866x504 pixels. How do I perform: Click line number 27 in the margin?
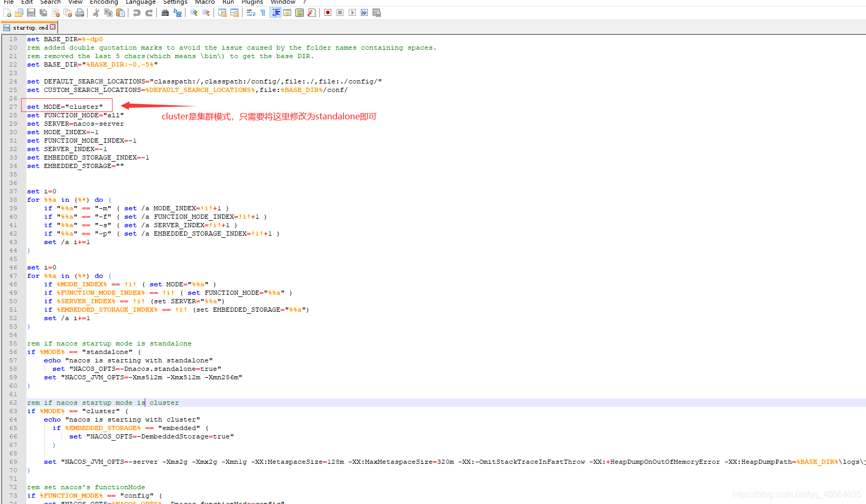pos(13,107)
